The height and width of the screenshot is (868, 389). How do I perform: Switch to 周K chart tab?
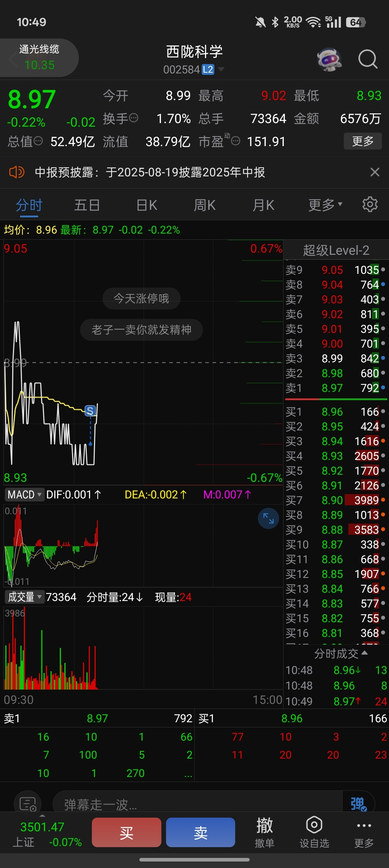[205, 205]
